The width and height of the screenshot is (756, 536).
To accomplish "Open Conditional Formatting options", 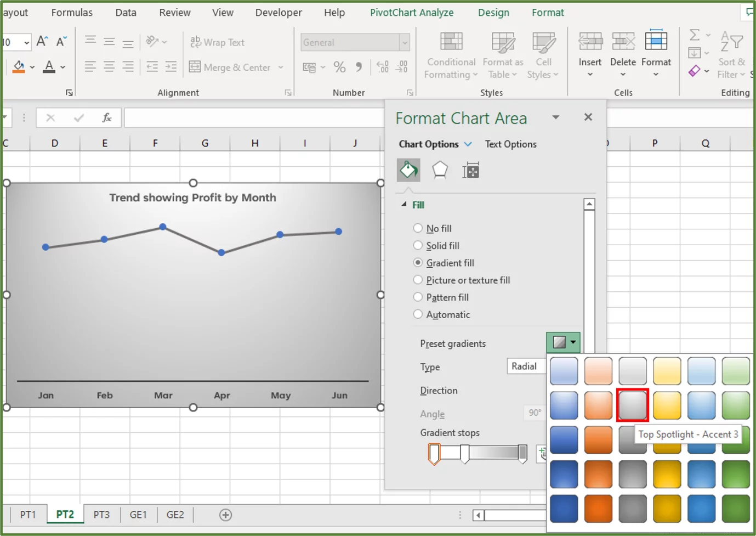I will pyautogui.click(x=450, y=55).
